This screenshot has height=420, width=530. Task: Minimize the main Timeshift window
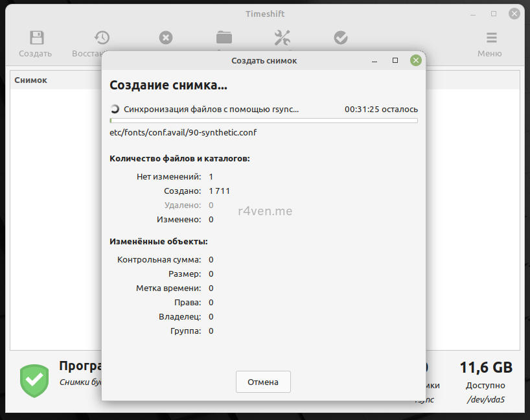[473, 14]
